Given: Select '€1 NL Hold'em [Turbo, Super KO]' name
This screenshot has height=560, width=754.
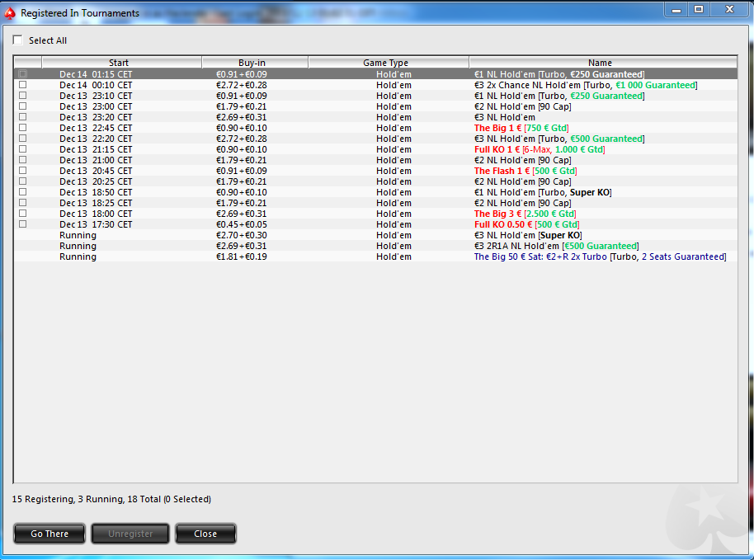Looking at the screenshot, I should pos(543,192).
